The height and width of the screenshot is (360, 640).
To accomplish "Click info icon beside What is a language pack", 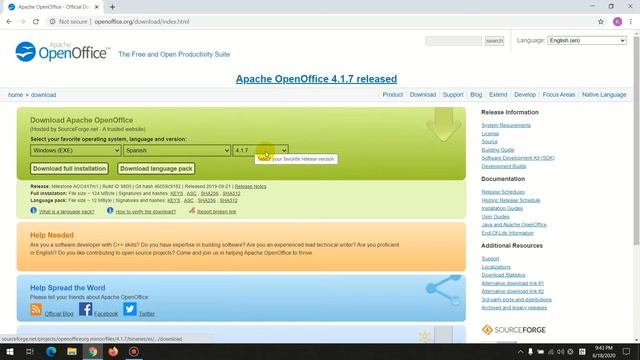I will pyautogui.click(x=33, y=211).
